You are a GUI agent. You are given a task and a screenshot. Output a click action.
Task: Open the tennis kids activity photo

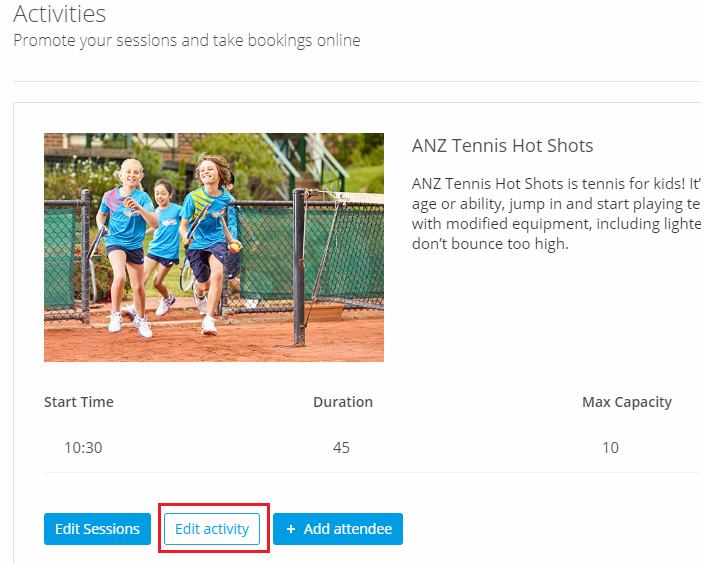tap(214, 247)
